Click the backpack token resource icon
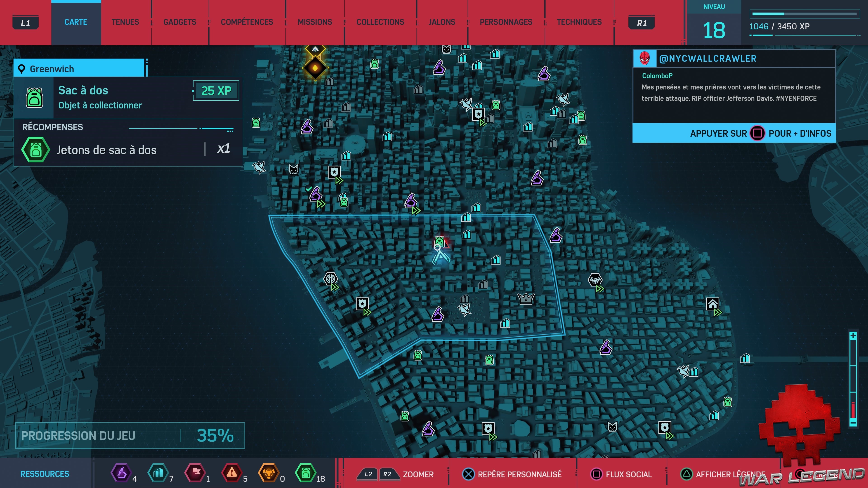Viewport: 868px width, 488px height. coord(305,473)
